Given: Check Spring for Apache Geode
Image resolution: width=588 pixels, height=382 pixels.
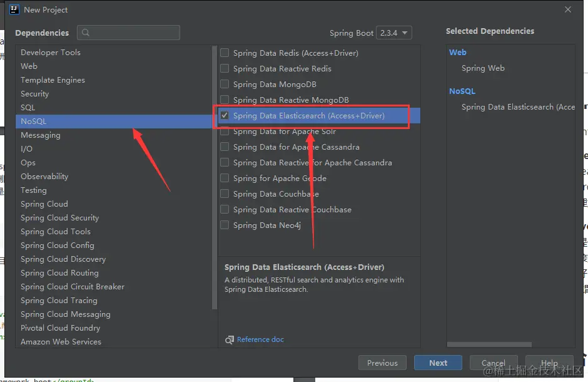Looking at the screenshot, I should pyautogui.click(x=225, y=178).
